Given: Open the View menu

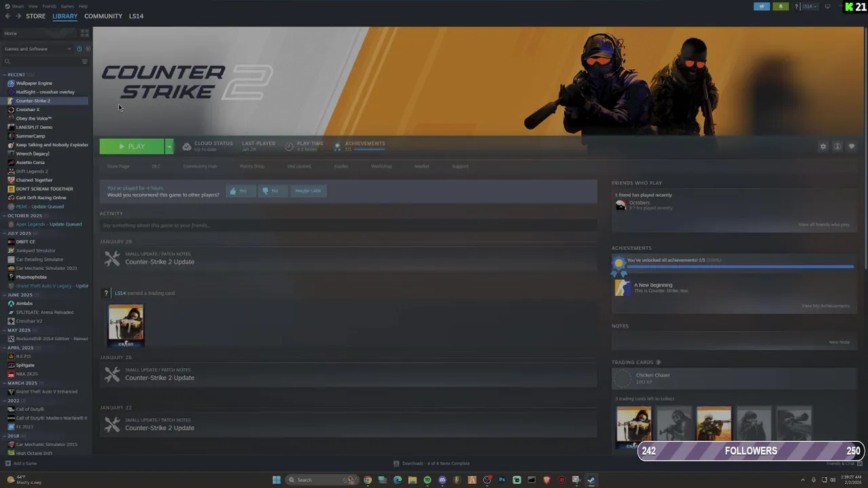Looking at the screenshot, I should point(33,6).
